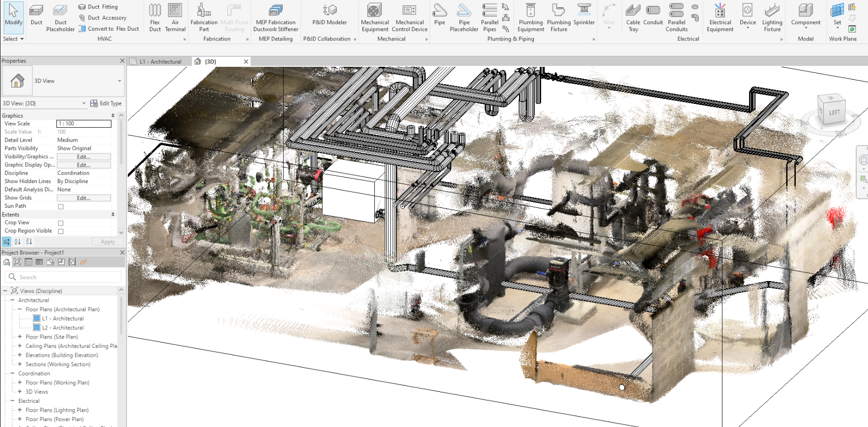Expand the HVAC panel dialog launcher
868x427 pixels.
tap(185, 39)
